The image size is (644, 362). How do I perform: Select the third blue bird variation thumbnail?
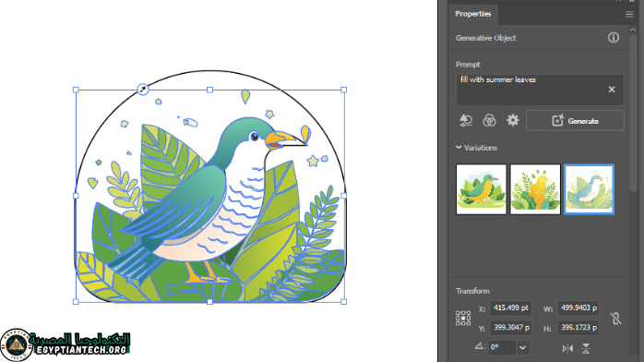[589, 189]
